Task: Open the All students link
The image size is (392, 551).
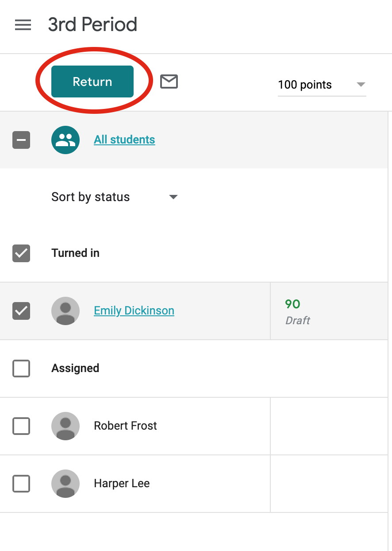Action: (124, 140)
